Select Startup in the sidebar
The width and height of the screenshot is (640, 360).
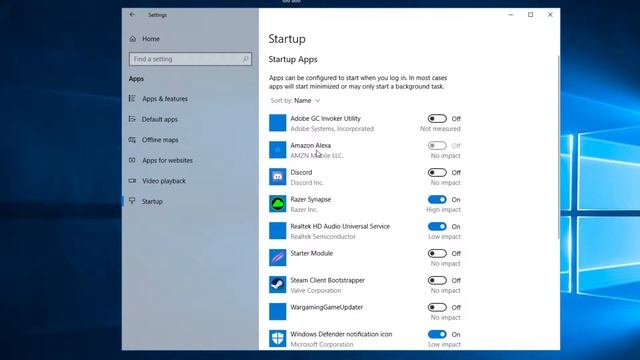coord(152,201)
